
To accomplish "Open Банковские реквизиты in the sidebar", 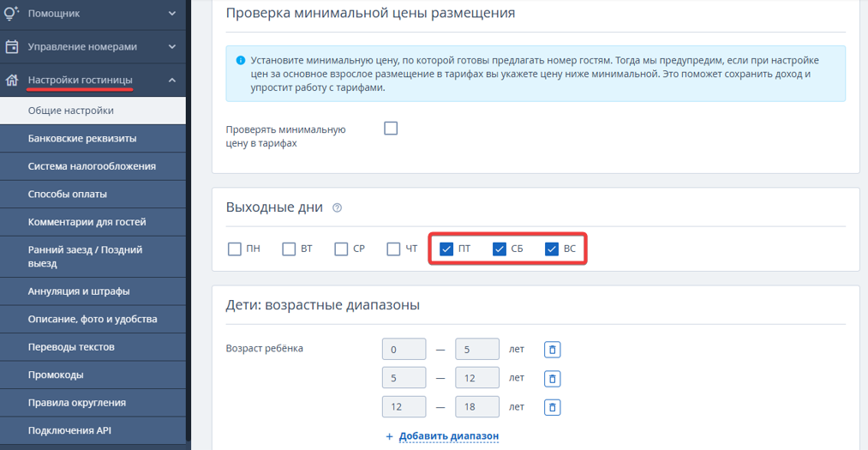I will (x=93, y=138).
